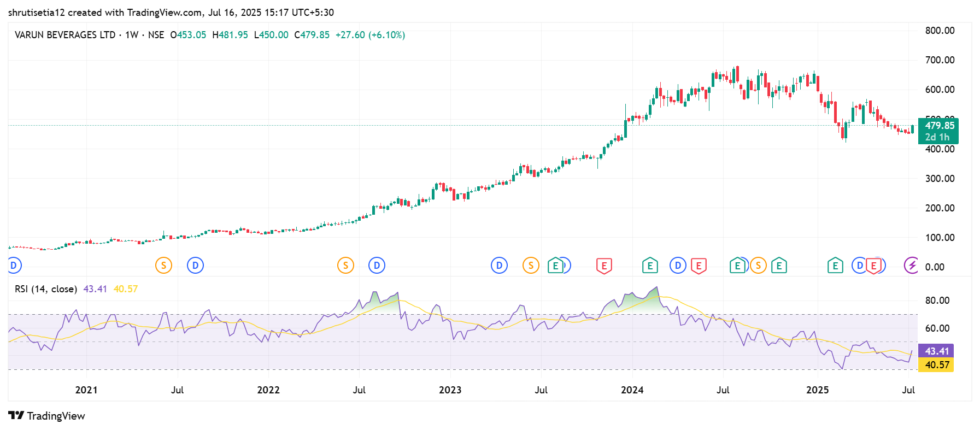Image resolution: width=980 pixels, height=430 pixels.
Task: Click the 2025 label on time axis
Action: click(x=818, y=390)
